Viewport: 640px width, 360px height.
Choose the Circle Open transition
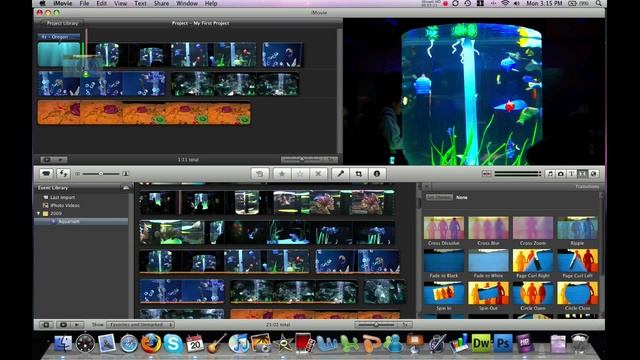(533, 296)
